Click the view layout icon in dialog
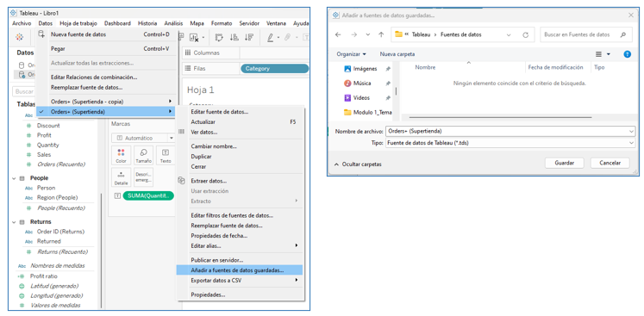The width and height of the screenshot is (644, 316). (x=599, y=54)
